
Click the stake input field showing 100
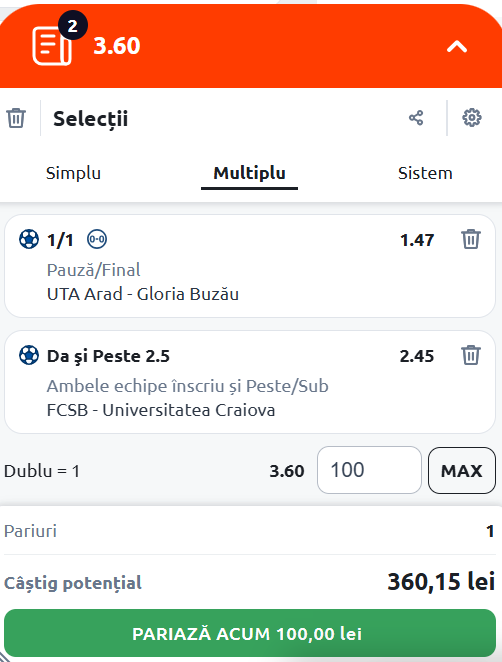coord(369,470)
